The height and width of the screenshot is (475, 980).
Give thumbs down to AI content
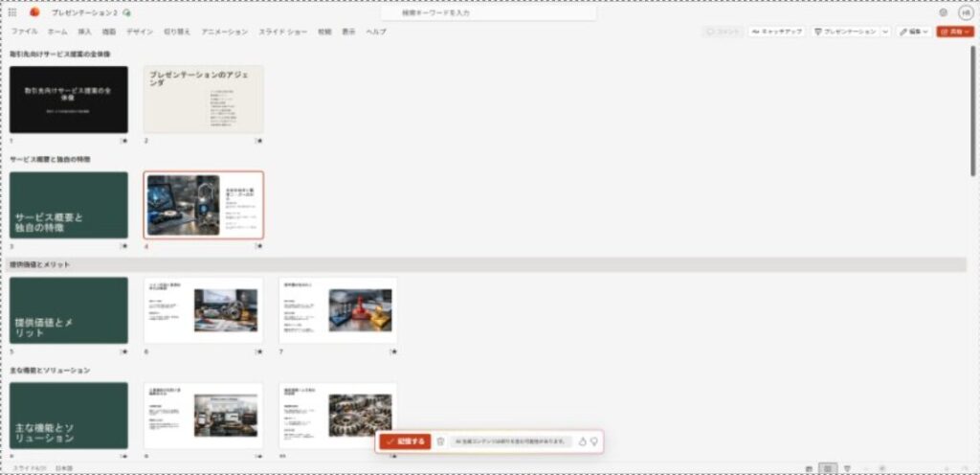pos(593,441)
